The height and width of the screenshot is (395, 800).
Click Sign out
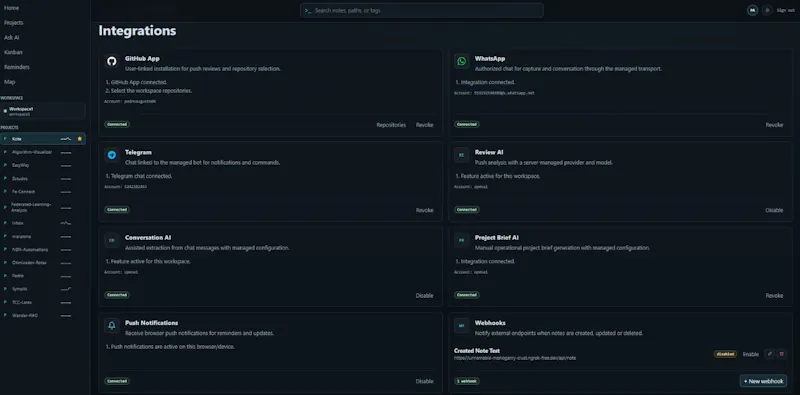point(786,10)
